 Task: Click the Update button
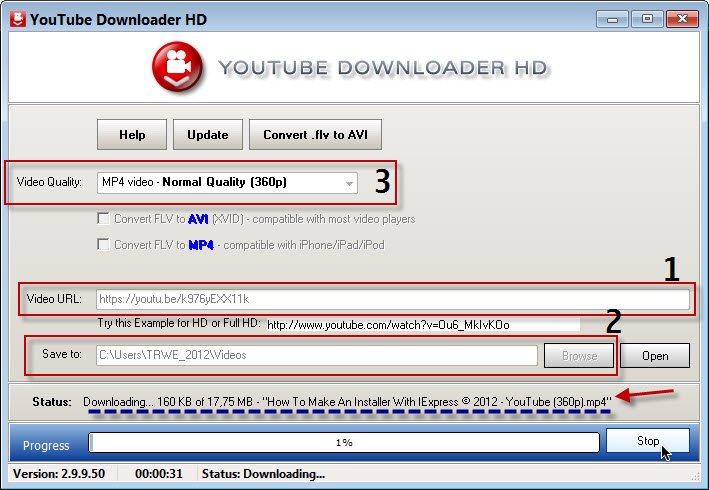click(208, 135)
